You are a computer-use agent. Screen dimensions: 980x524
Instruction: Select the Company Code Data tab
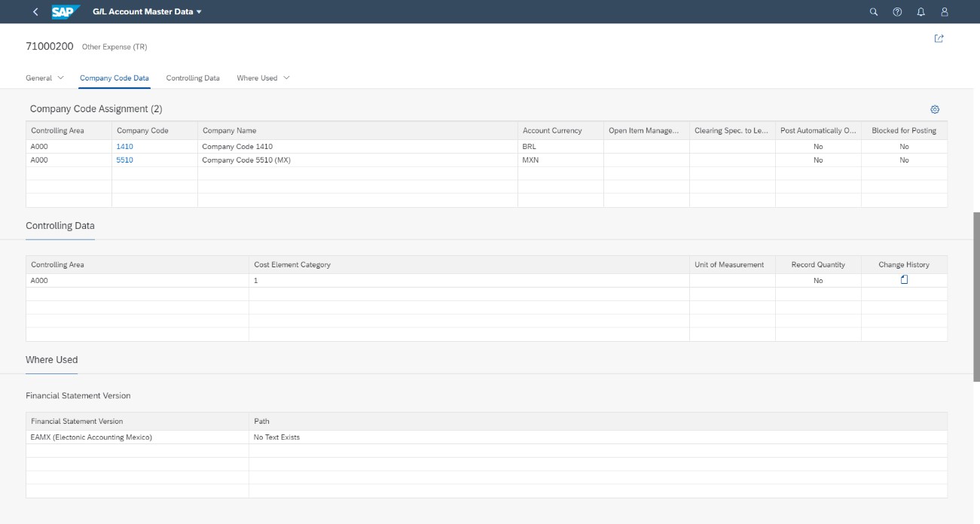pos(114,78)
